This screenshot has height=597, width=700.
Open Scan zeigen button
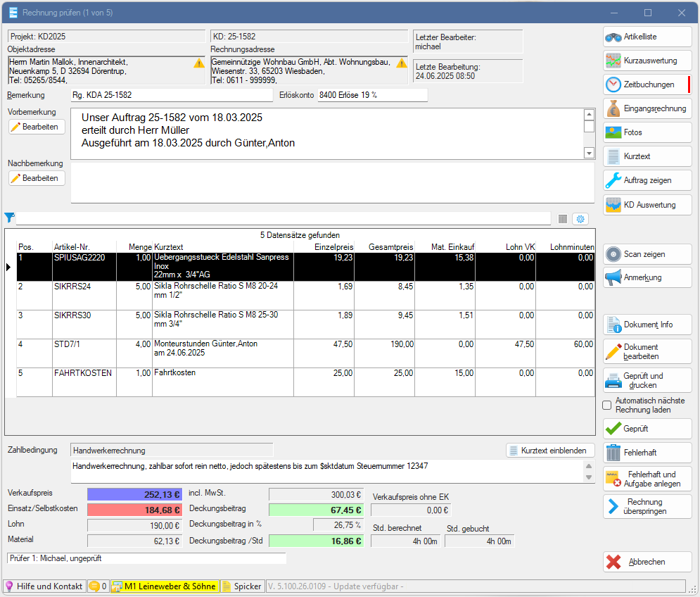pyautogui.click(x=647, y=254)
